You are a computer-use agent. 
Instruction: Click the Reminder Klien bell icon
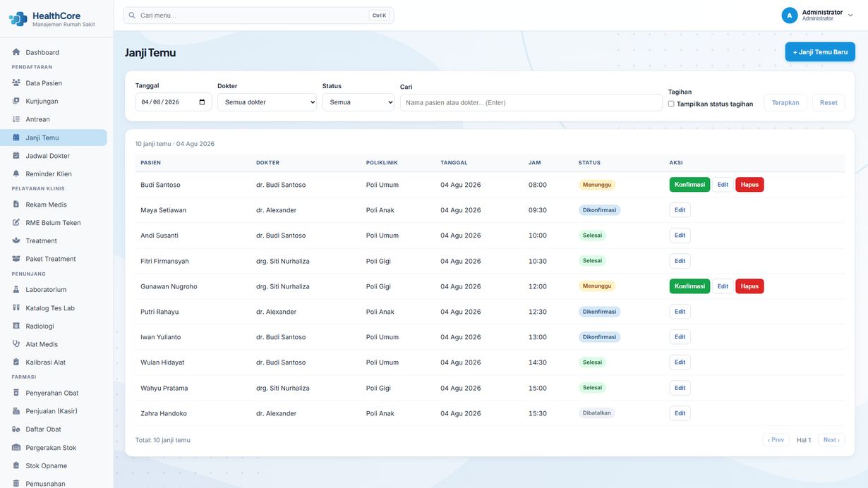(16, 173)
